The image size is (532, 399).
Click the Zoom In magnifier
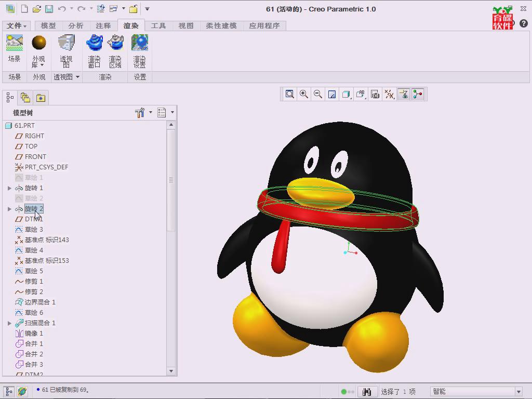click(303, 95)
